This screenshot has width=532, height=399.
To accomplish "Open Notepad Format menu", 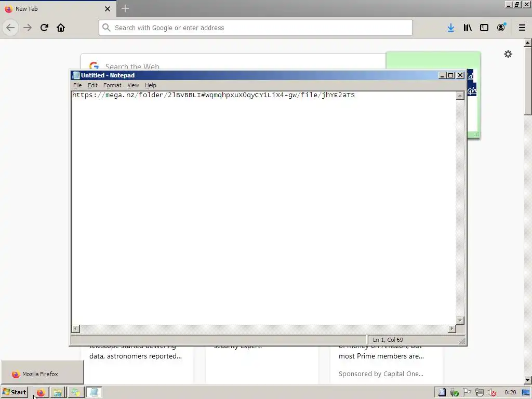I will [112, 85].
